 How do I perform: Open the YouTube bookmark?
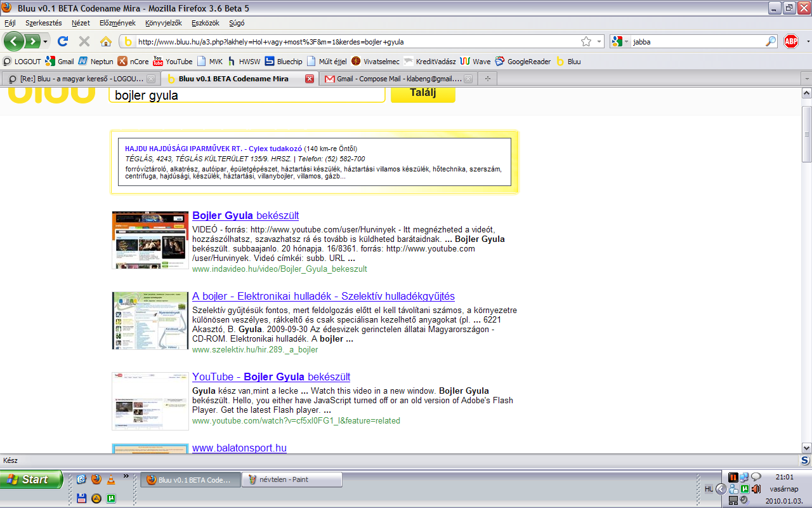coord(173,62)
